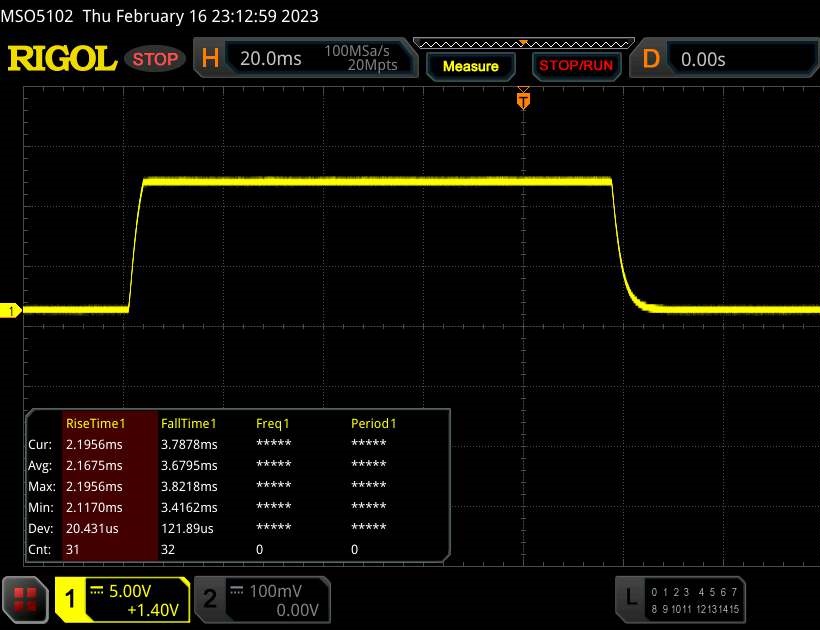820x630 pixels.
Task: Click the STOP run-status indicator
Action: (x=155, y=59)
